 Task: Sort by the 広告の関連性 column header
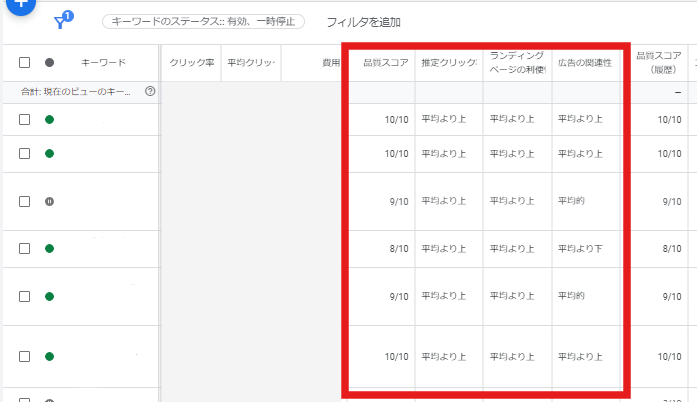pos(585,63)
